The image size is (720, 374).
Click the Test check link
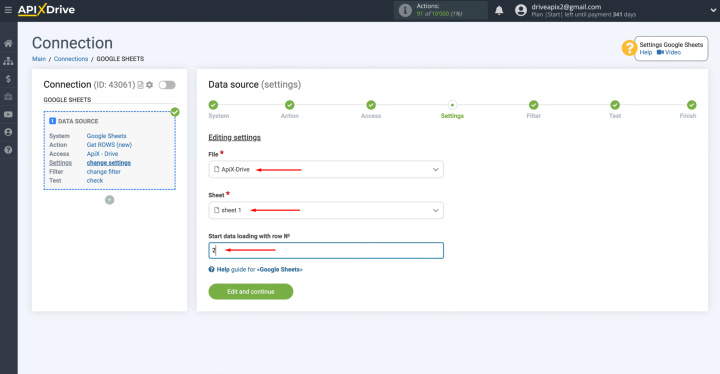click(95, 181)
